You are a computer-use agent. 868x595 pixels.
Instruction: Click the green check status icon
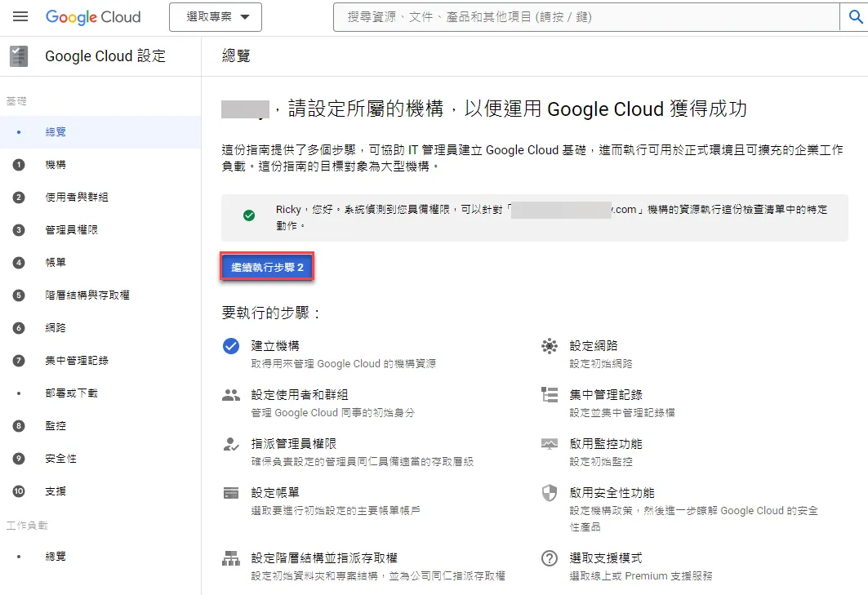249,215
